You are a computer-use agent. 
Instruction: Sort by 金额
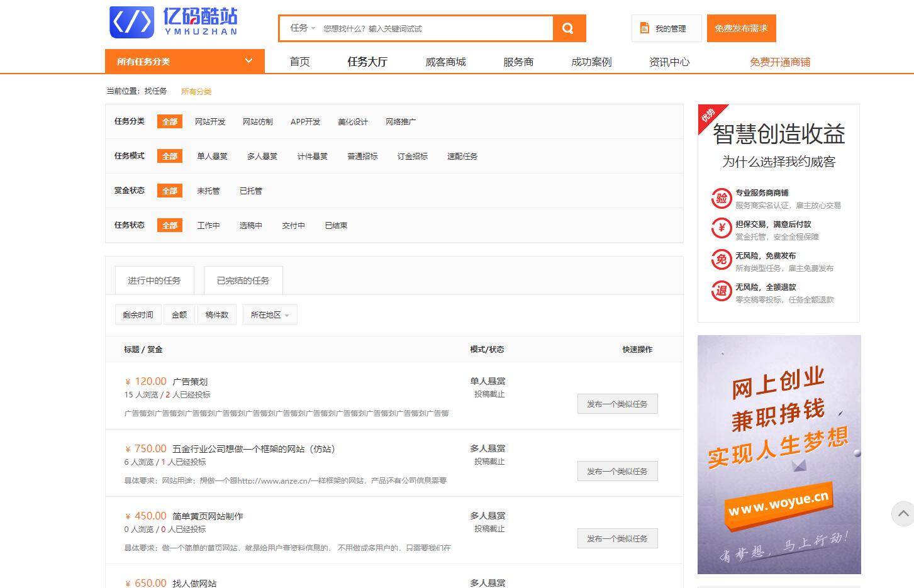tap(179, 314)
